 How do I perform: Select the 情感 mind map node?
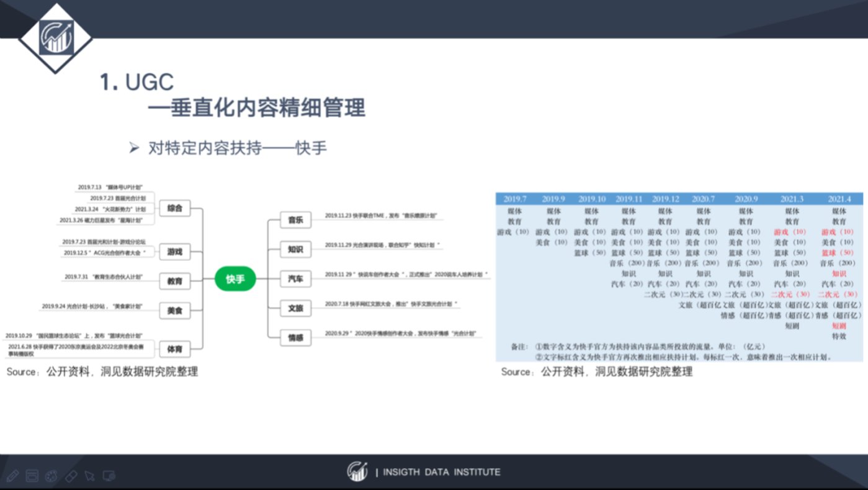(x=295, y=337)
